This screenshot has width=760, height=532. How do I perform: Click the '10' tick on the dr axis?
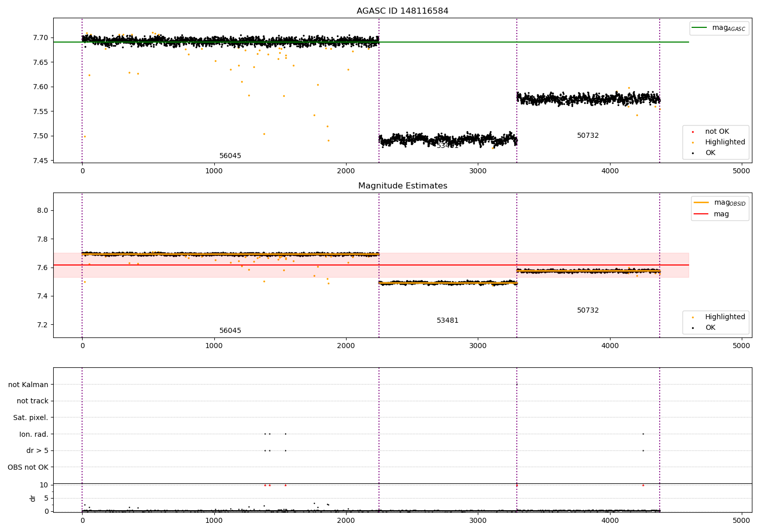pyautogui.click(x=44, y=485)
